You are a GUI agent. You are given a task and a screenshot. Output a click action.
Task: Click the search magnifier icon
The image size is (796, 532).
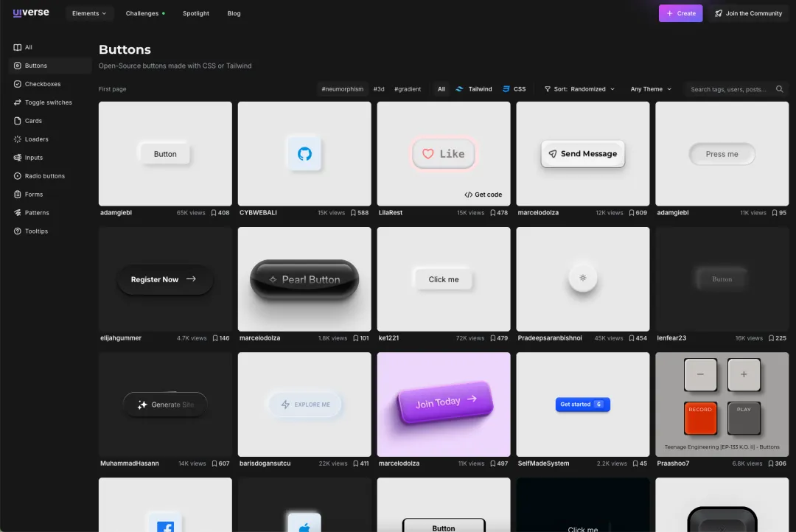779,89
